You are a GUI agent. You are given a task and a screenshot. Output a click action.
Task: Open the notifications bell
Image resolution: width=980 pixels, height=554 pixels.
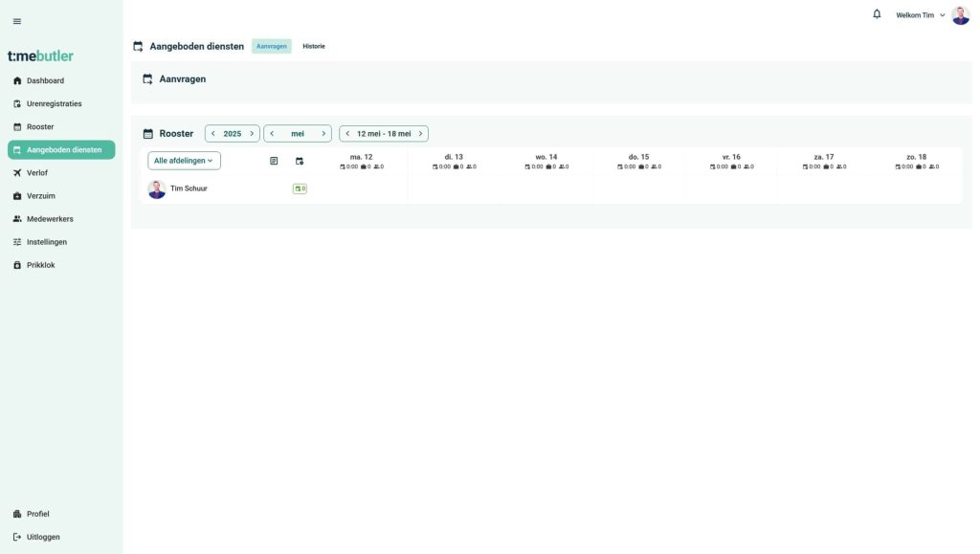click(877, 14)
